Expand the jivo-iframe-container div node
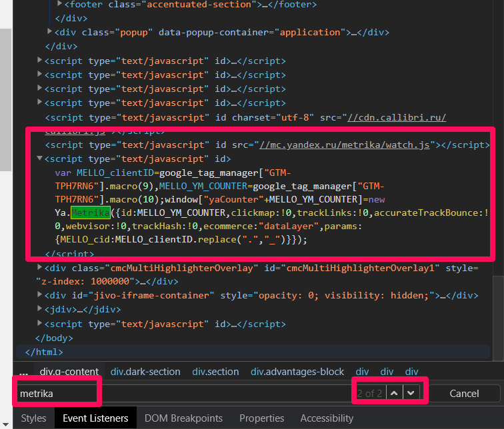The width and height of the screenshot is (504, 429). pyautogui.click(x=40, y=296)
